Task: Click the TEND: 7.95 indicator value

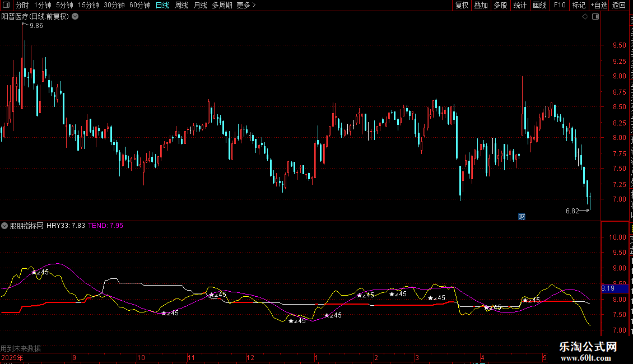Action: coord(105,226)
